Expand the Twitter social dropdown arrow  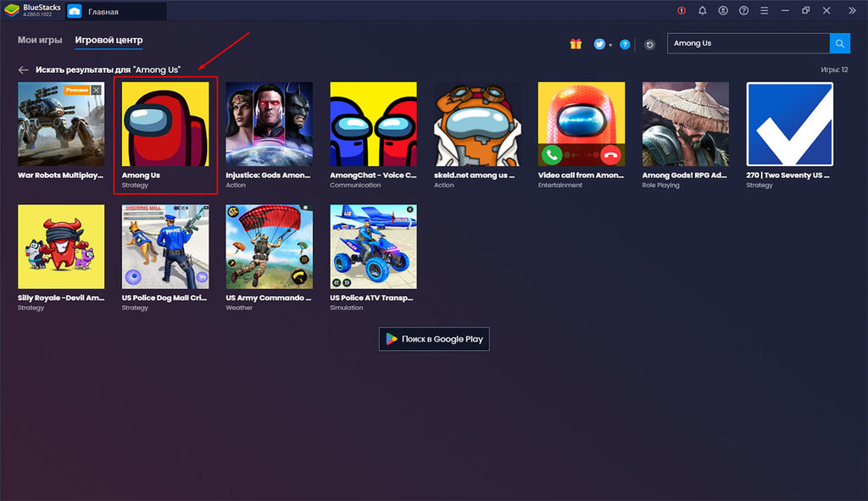tap(610, 46)
